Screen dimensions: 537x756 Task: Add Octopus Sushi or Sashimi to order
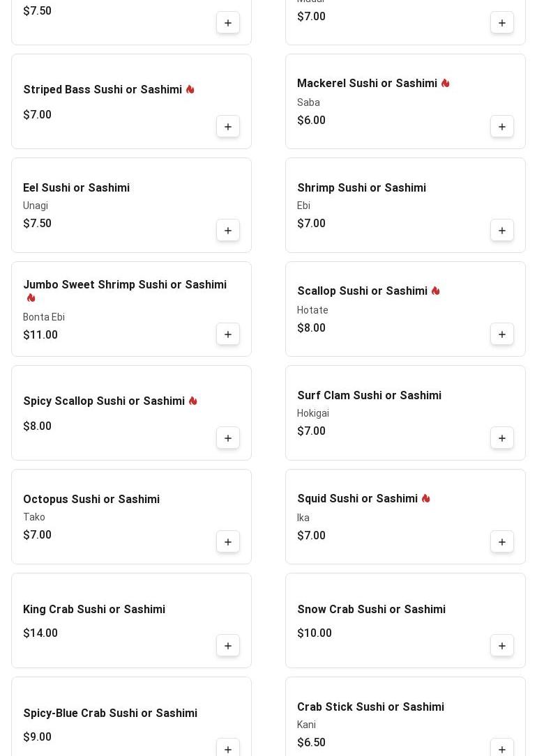228,542
